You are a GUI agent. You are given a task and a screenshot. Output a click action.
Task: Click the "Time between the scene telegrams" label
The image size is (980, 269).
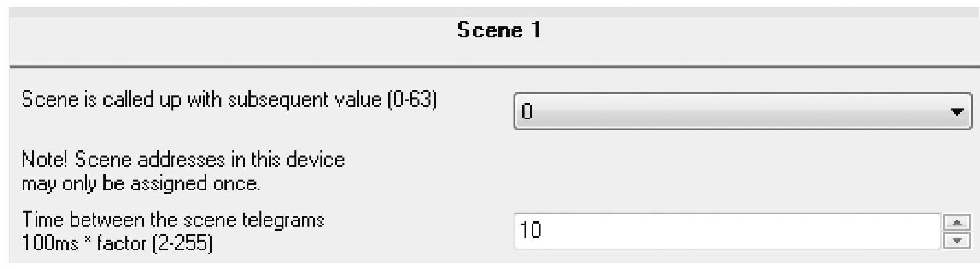(173, 220)
